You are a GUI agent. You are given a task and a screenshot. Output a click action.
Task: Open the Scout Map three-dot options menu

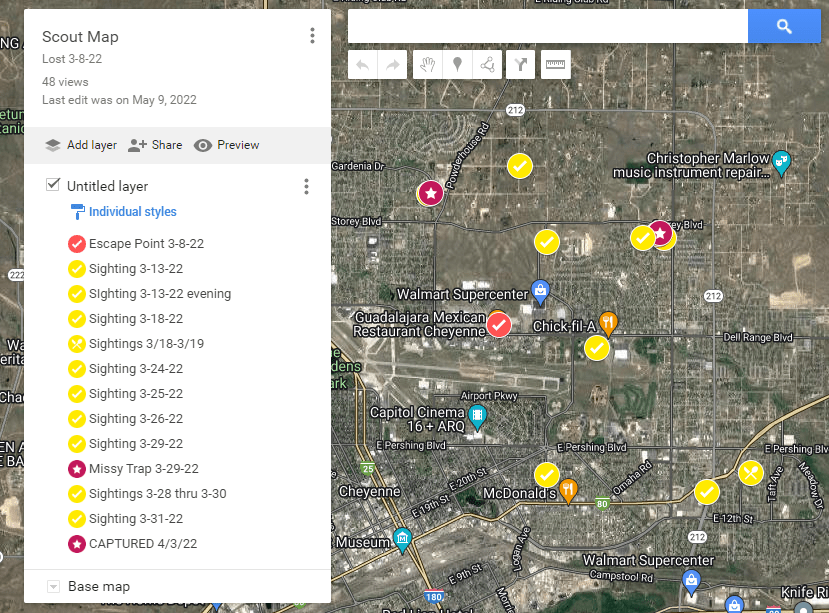pyautogui.click(x=312, y=37)
